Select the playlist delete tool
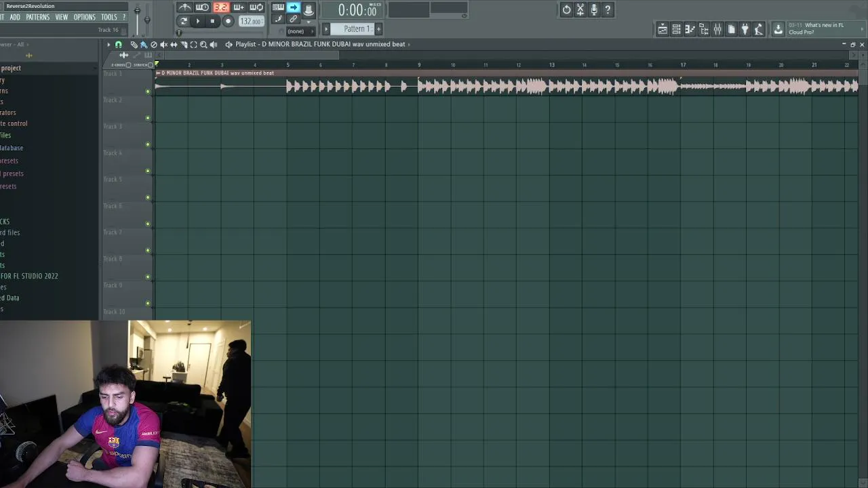This screenshot has height=488, width=868. pyautogui.click(x=153, y=45)
